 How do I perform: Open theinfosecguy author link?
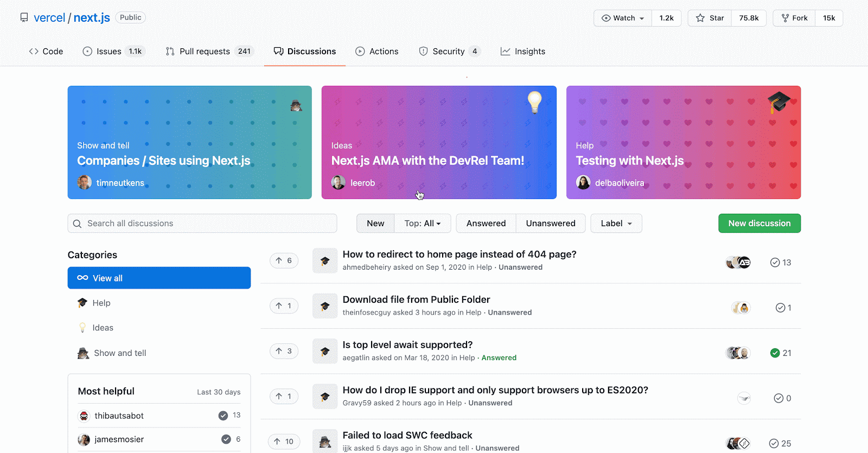point(367,312)
